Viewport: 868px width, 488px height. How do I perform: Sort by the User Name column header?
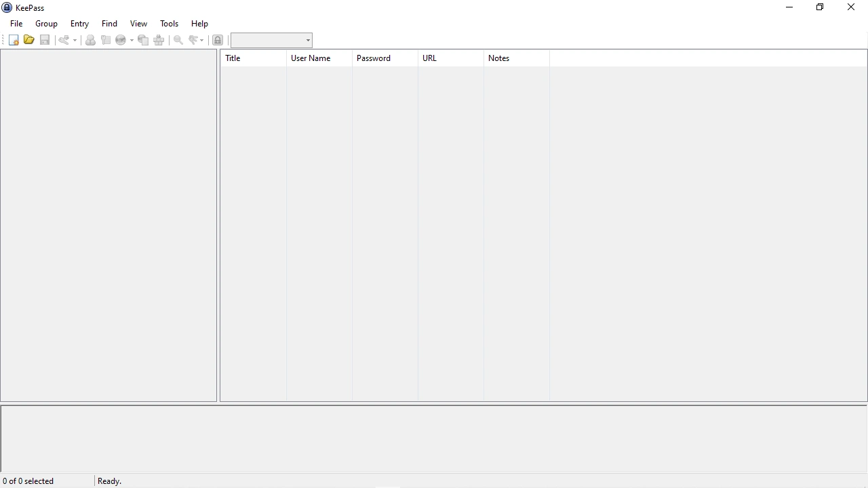pyautogui.click(x=319, y=58)
